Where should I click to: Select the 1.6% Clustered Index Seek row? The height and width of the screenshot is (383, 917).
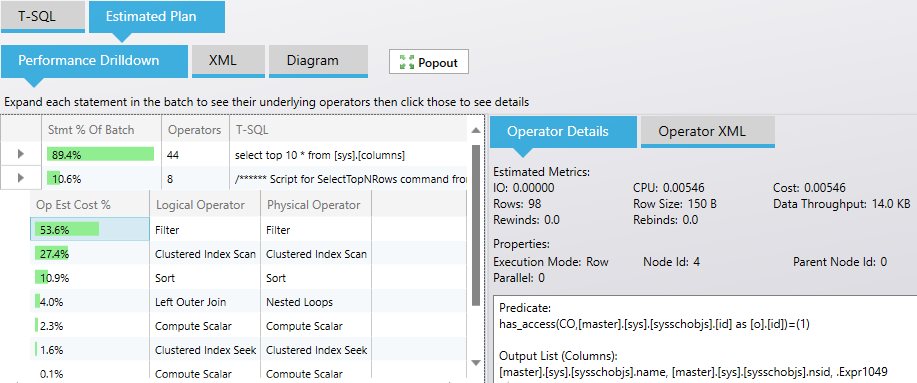pyautogui.click(x=249, y=350)
